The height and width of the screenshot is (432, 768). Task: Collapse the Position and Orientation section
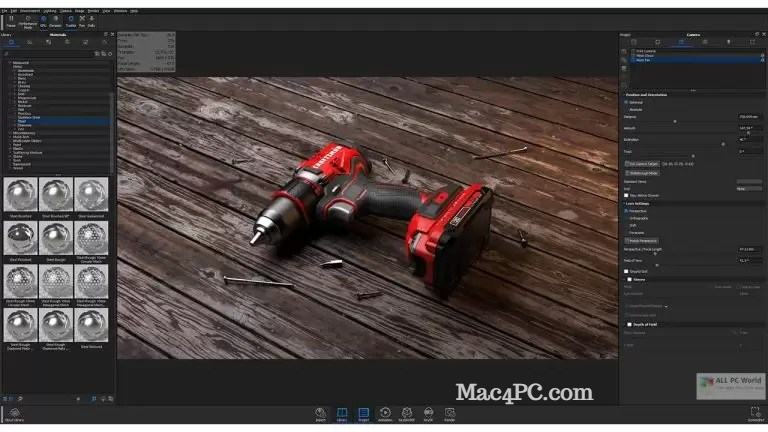pyautogui.click(x=624, y=95)
